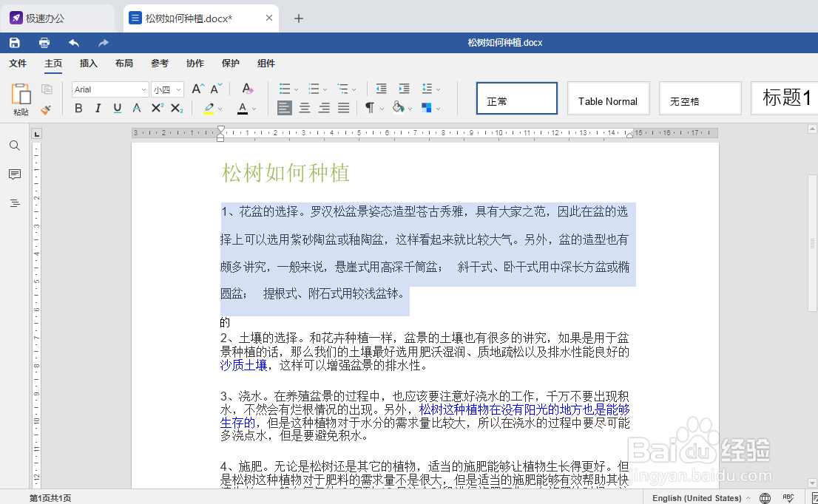
Task: Click the 第1页共1页 page indicator
Action: 50,498
